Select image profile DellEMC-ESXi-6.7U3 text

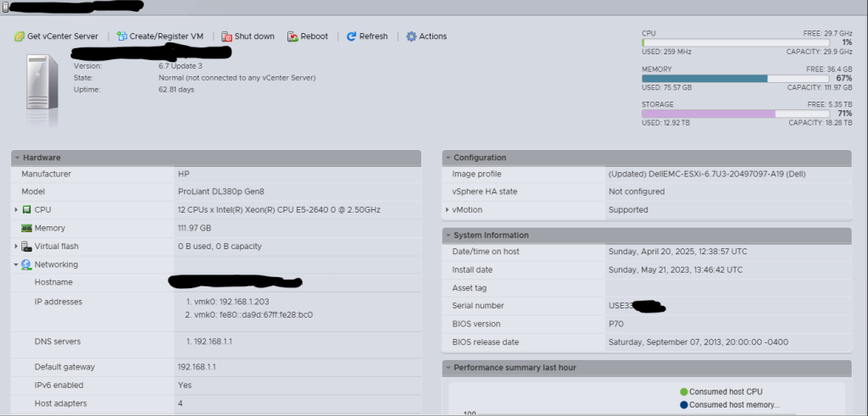click(x=707, y=174)
